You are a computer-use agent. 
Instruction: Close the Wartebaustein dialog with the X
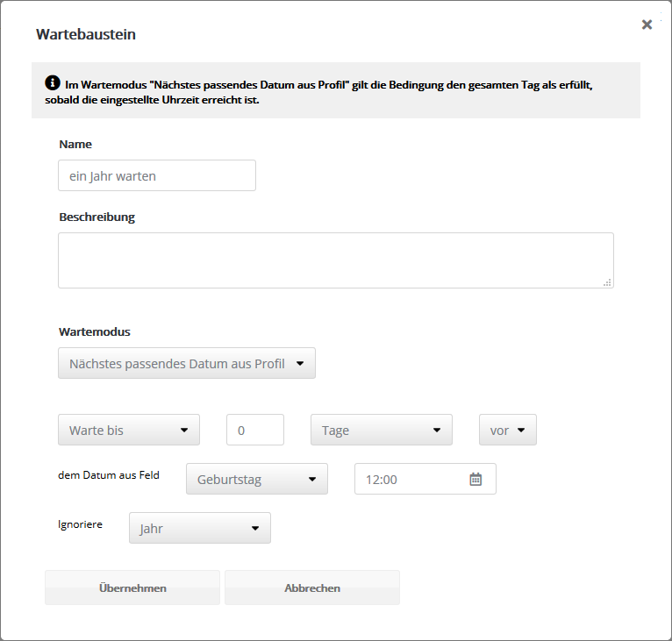pos(647,25)
